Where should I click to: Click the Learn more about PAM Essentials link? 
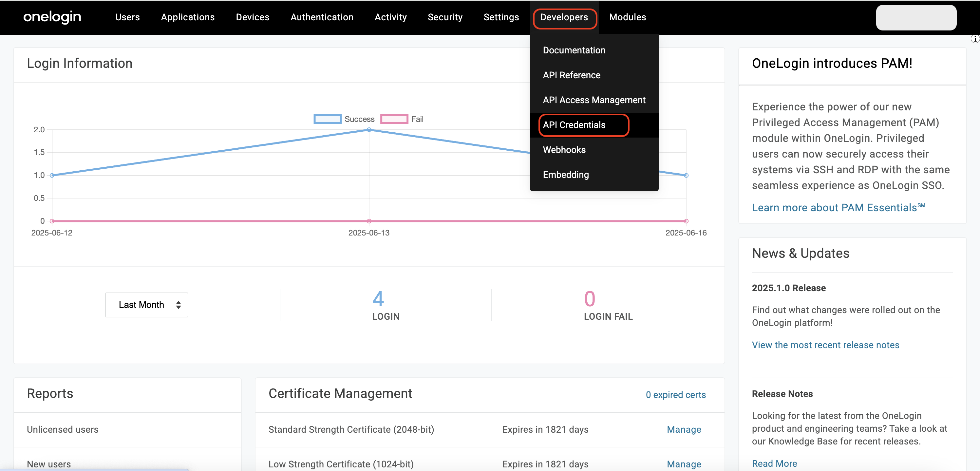[839, 207]
